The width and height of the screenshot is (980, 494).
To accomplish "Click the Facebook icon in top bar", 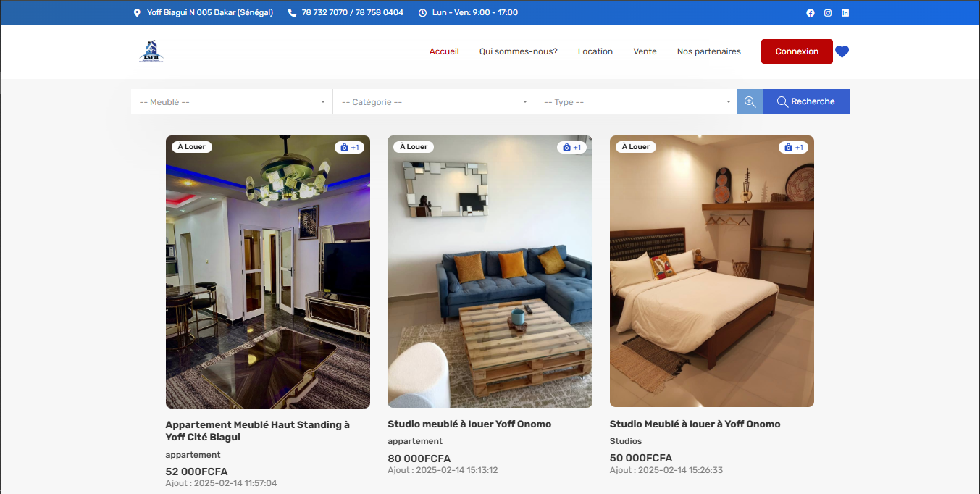I will pos(811,13).
